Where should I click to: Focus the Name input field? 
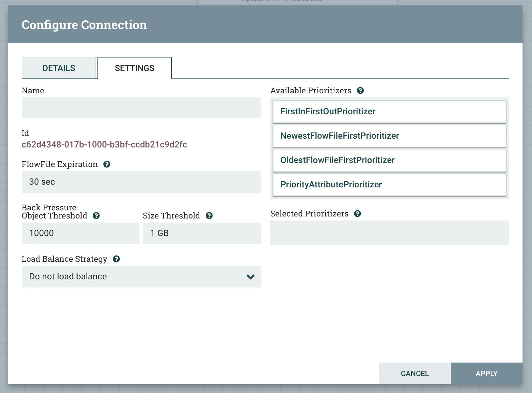click(x=141, y=108)
